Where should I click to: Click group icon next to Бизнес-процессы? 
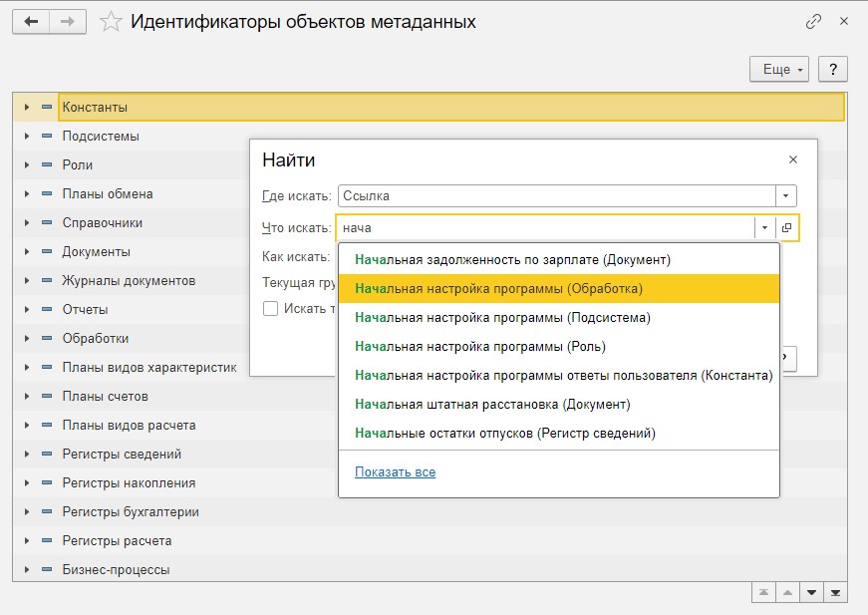point(47,569)
